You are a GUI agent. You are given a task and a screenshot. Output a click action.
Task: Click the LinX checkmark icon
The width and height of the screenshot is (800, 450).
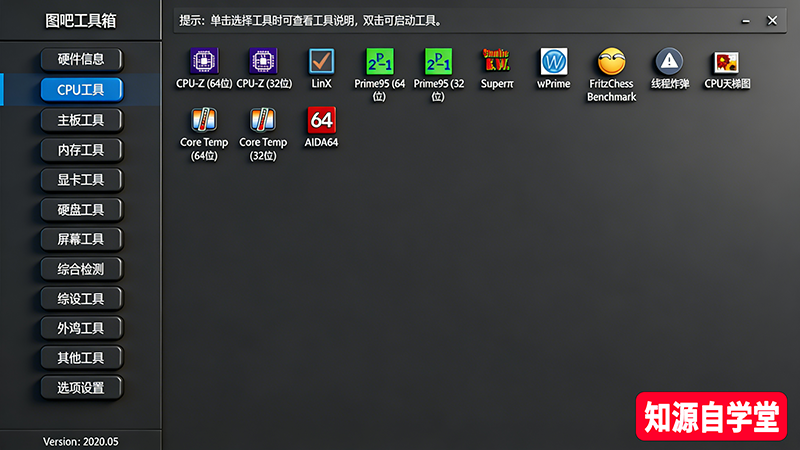(321, 61)
